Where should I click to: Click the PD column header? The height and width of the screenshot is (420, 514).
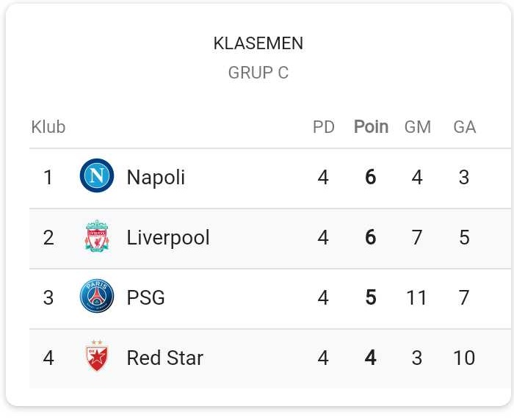coord(324,127)
